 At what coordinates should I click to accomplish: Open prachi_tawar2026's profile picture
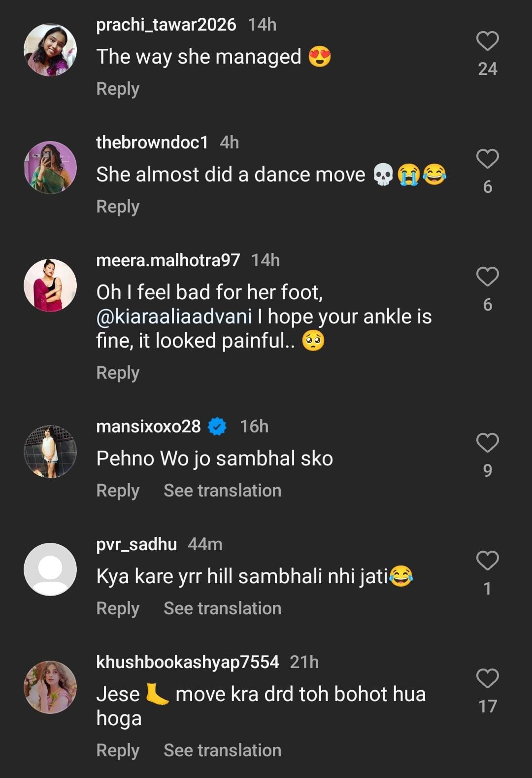50,50
